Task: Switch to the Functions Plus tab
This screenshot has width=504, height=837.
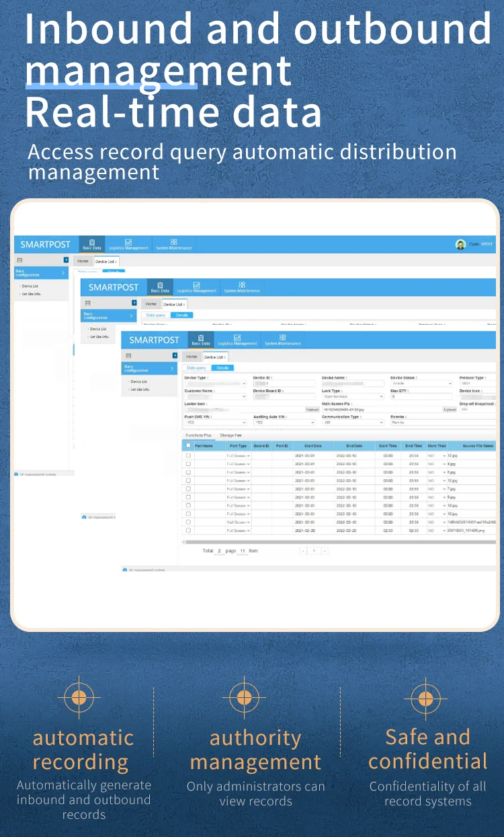Action: [198, 436]
